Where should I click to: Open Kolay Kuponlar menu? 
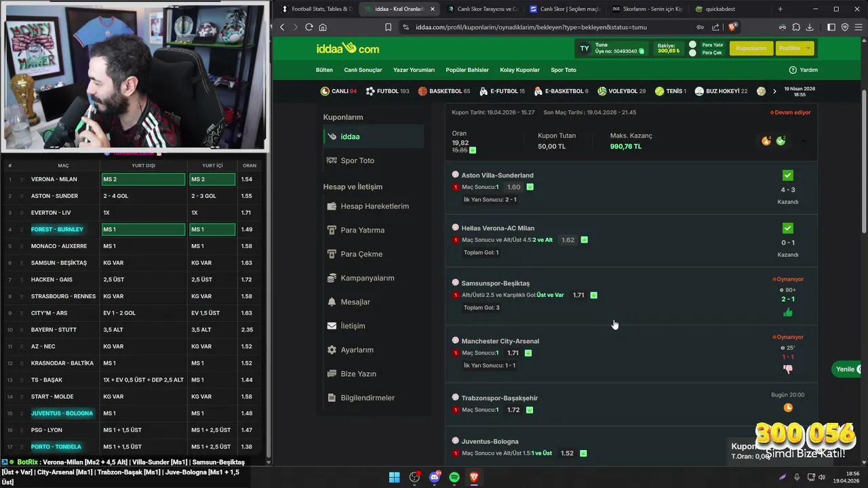pyautogui.click(x=519, y=70)
